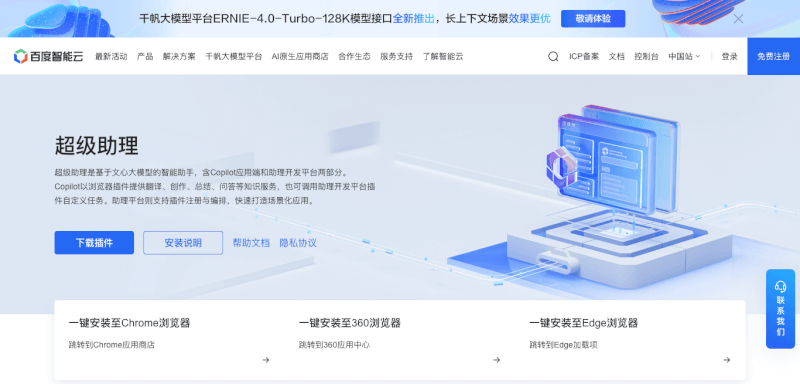
Task: Click arrow on Chrome browser install card
Action: point(266,360)
